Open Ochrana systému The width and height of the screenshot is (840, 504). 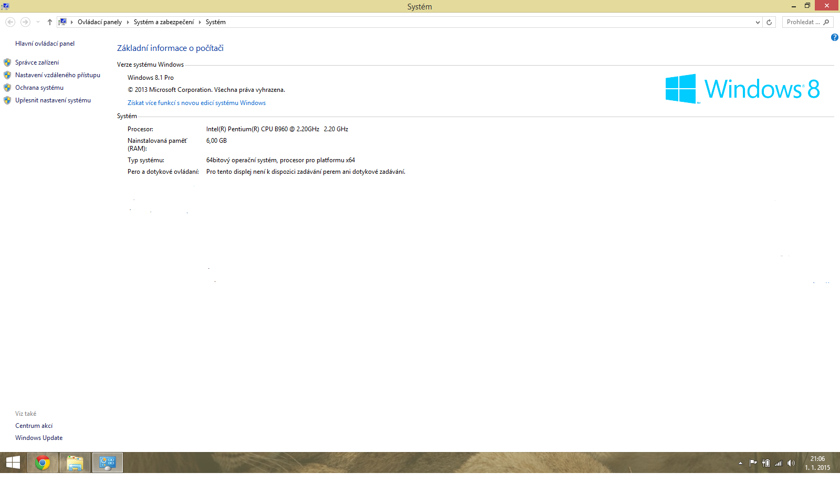coord(39,88)
